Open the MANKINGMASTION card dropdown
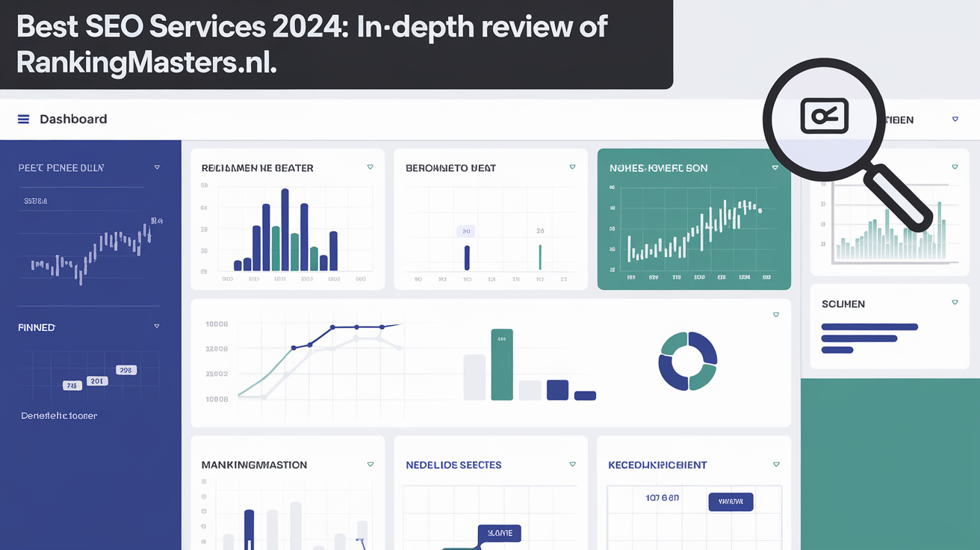The image size is (980, 550). 370,464
